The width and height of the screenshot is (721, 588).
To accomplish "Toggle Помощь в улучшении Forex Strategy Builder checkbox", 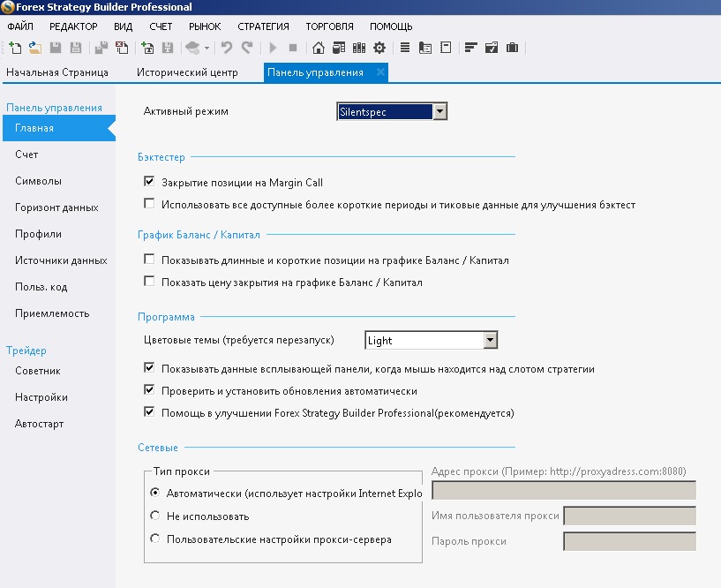I will pyautogui.click(x=149, y=411).
